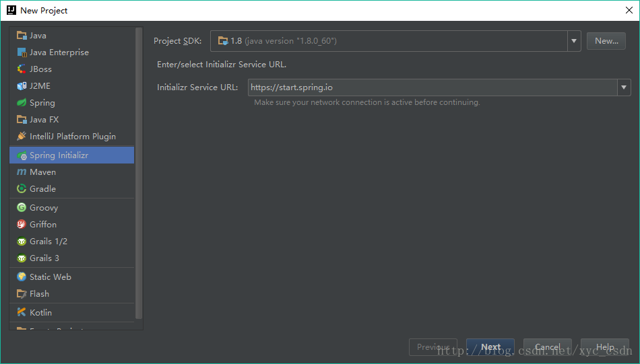Click the Kotlin K icon
The width and height of the screenshot is (640, 364).
click(x=22, y=312)
